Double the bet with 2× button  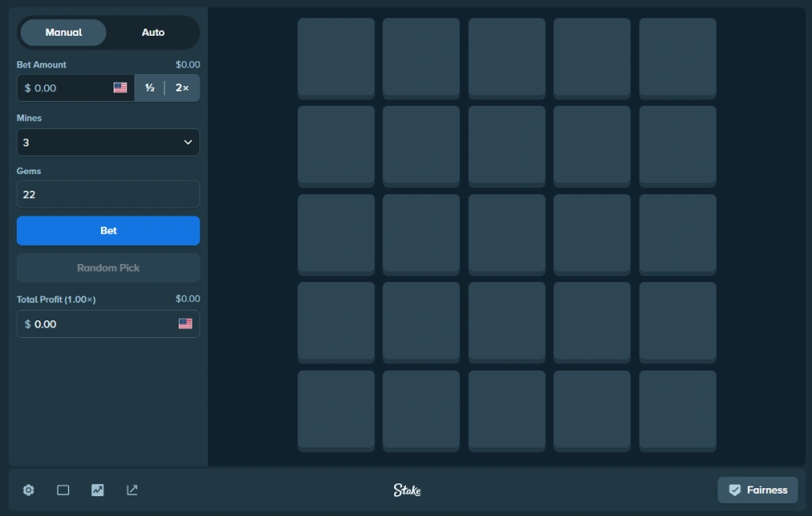pyautogui.click(x=182, y=88)
